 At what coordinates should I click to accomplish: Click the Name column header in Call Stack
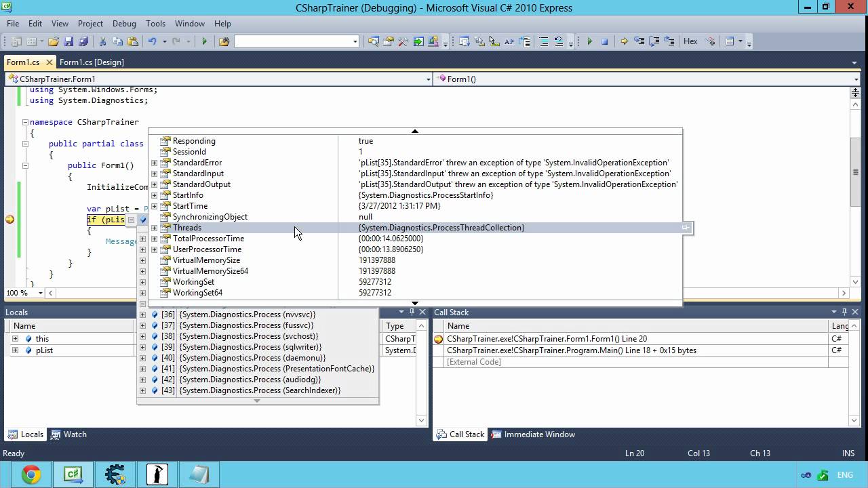click(635, 326)
